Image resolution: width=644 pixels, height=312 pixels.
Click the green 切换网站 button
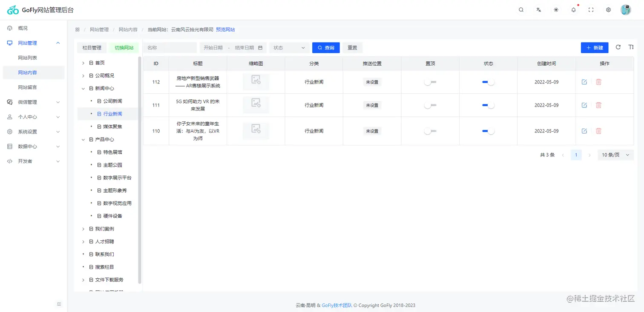(124, 48)
